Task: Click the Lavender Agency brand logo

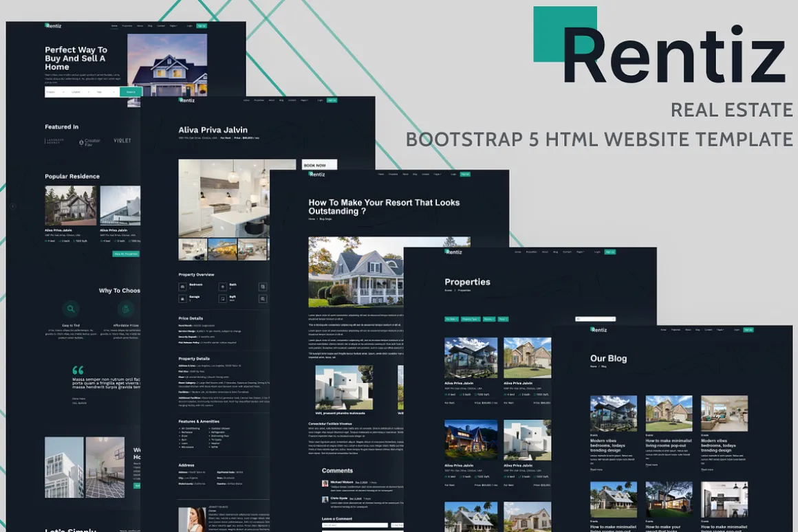Action: pyautogui.click(x=54, y=141)
